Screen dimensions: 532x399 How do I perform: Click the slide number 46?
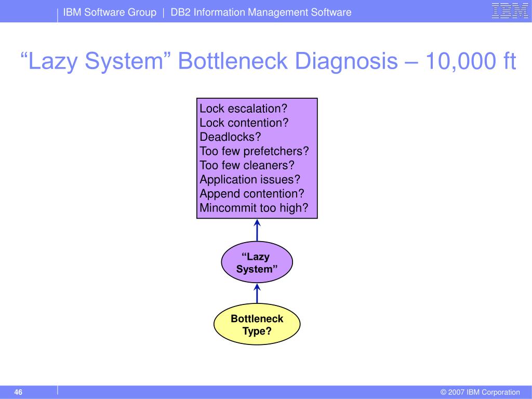pos(18,392)
